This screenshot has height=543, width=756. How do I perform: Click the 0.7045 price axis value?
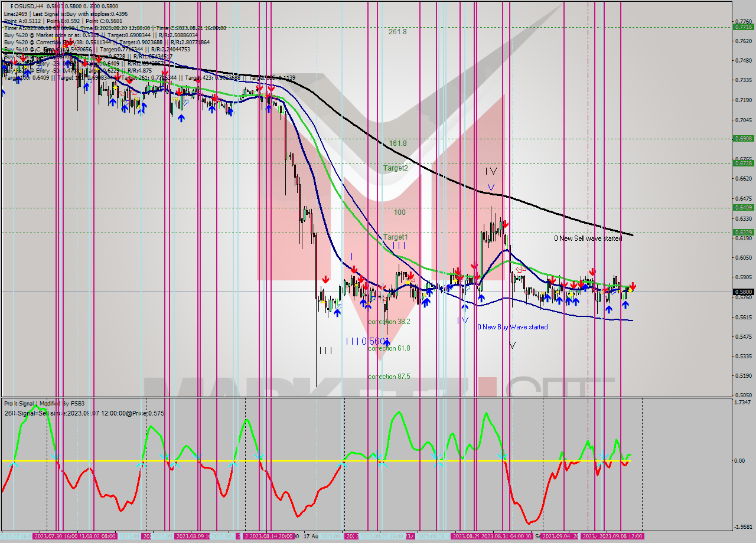click(743, 120)
